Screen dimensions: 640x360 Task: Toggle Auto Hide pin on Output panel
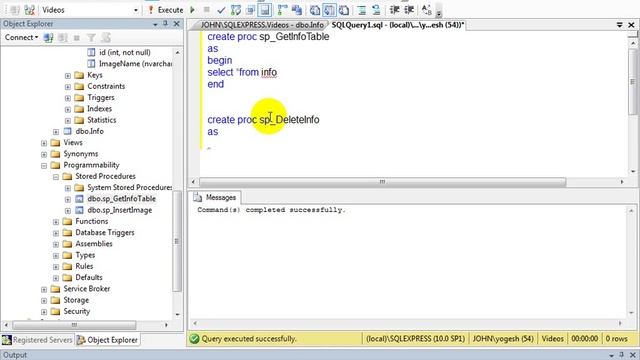(x=621, y=355)
